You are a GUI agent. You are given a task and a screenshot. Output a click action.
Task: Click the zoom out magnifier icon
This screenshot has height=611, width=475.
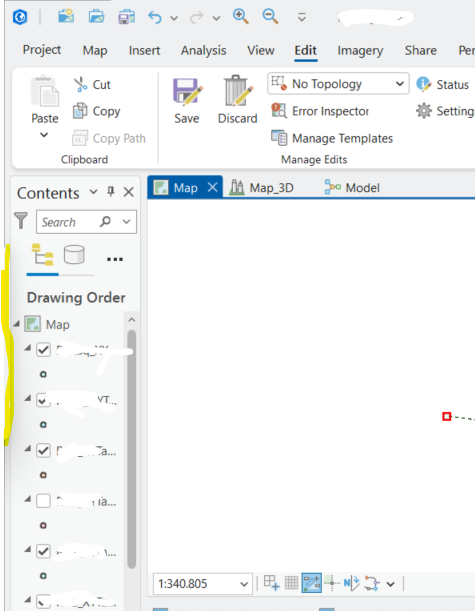coord(270,16)
